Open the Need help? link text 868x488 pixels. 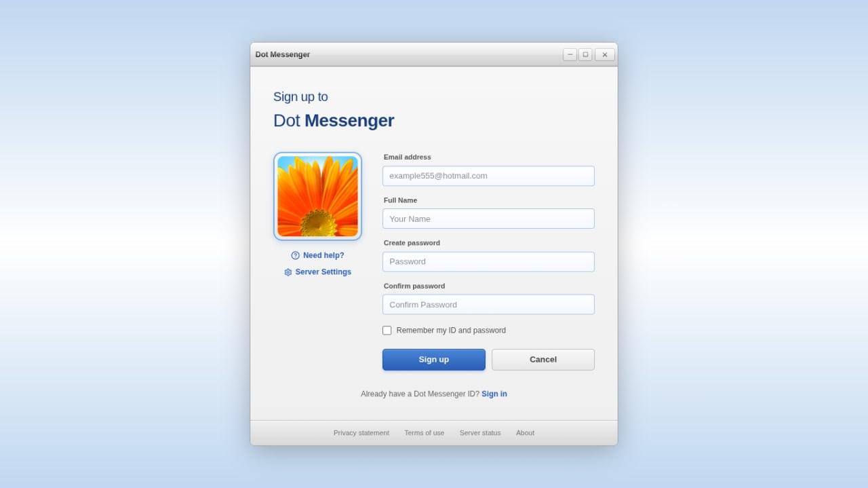[x=323, y=255]
